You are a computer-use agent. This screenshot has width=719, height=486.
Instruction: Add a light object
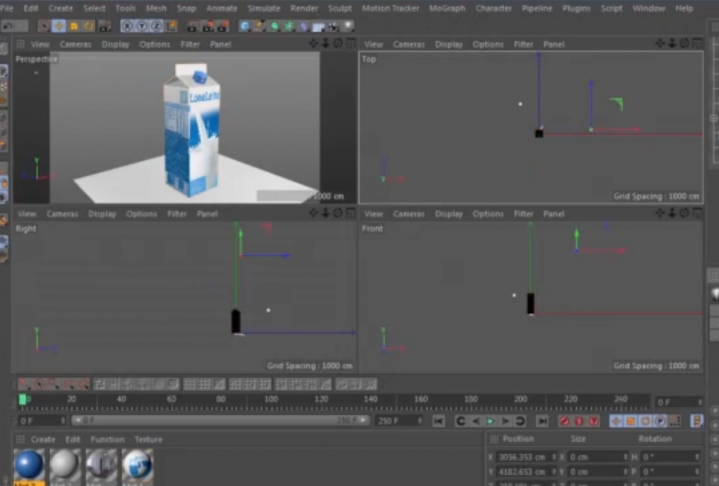pos(348,26)
